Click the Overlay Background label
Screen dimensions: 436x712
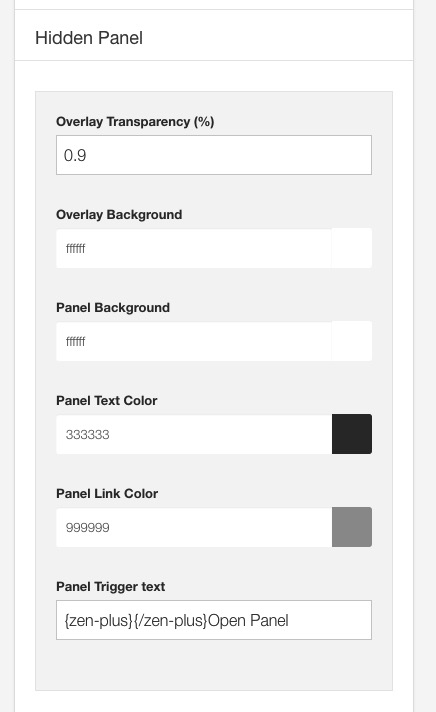point(119,214)
